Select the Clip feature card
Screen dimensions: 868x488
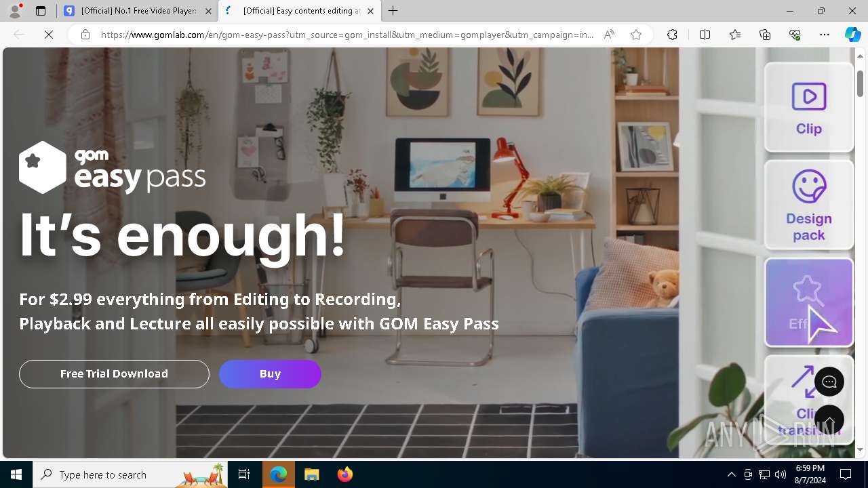pos(809,107)
